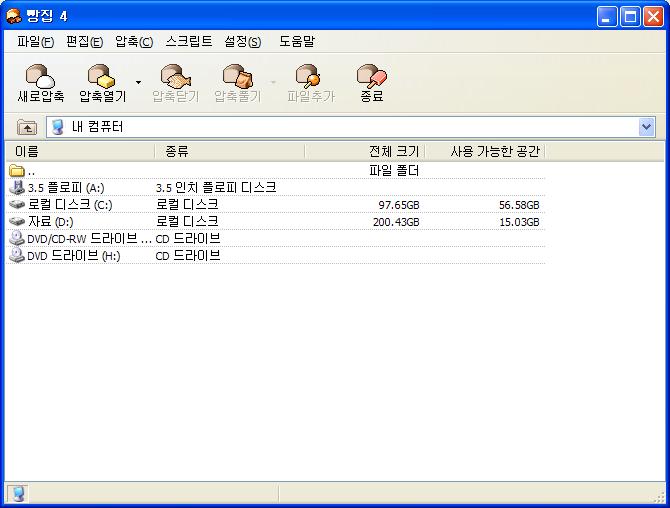The width and height of the screenshot is (670, 508).
Task: Click the computer icon in status bar
Action: [18, 493]
